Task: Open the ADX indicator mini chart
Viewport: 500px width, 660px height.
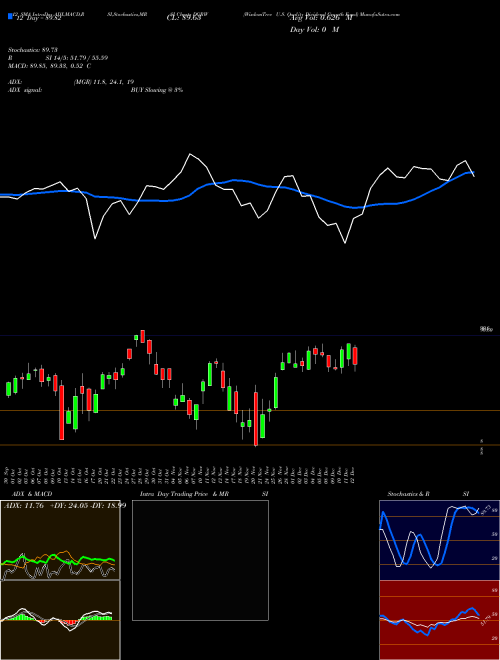Action: point(60,540)
